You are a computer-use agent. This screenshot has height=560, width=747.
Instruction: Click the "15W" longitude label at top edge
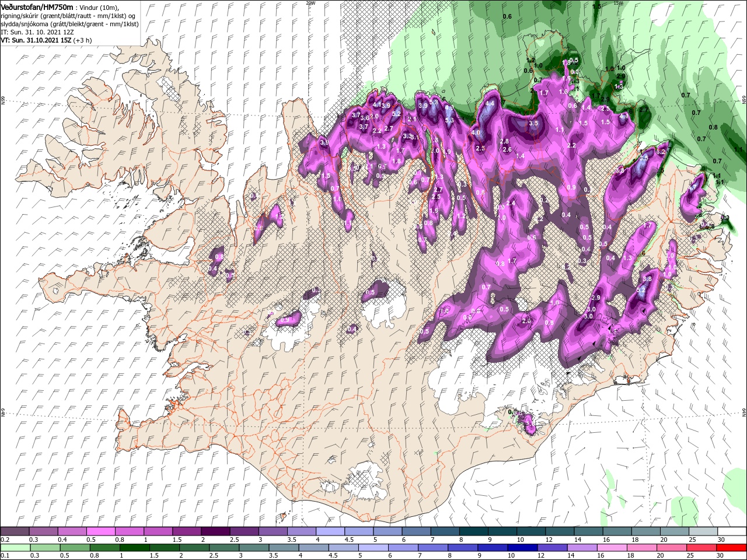(x=618, y=3)
